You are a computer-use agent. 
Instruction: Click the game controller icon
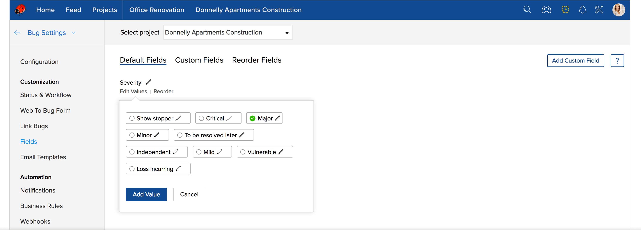click(546, 10)
